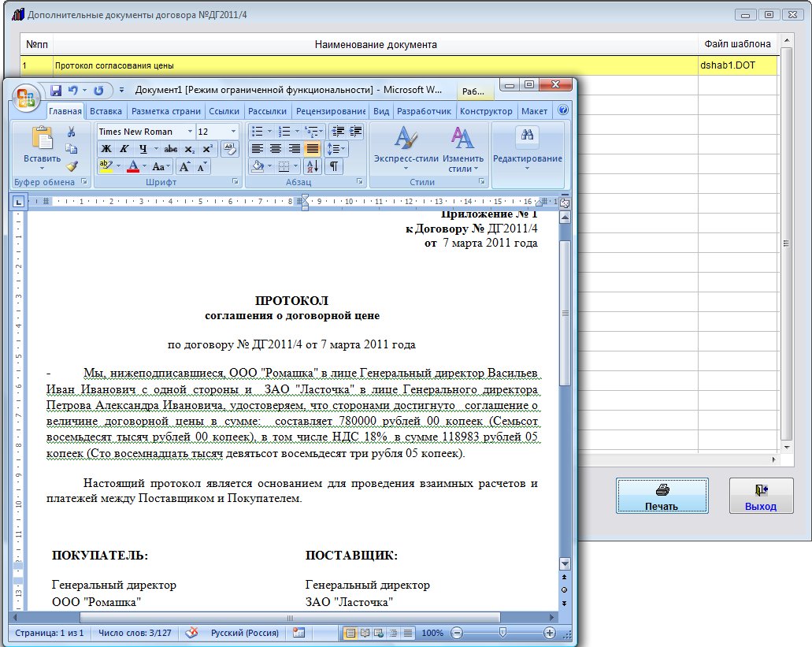The width and height of the screenshot is (812, 647).
Task: Click the Выход button in the documents window
Action: [x=761, y=496]
